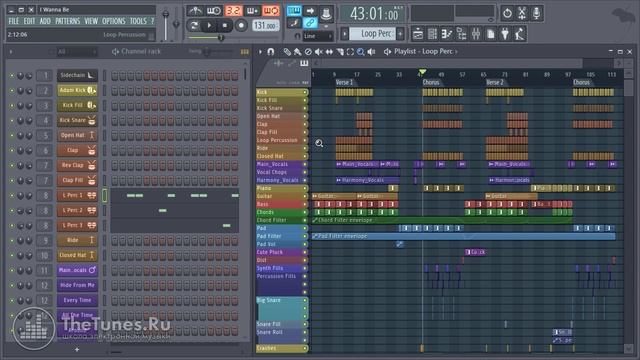The width and height of the screenshot is (640, 360).
Task: Toggle the Chords playlist track mute dot
Action: coord(305,212)
